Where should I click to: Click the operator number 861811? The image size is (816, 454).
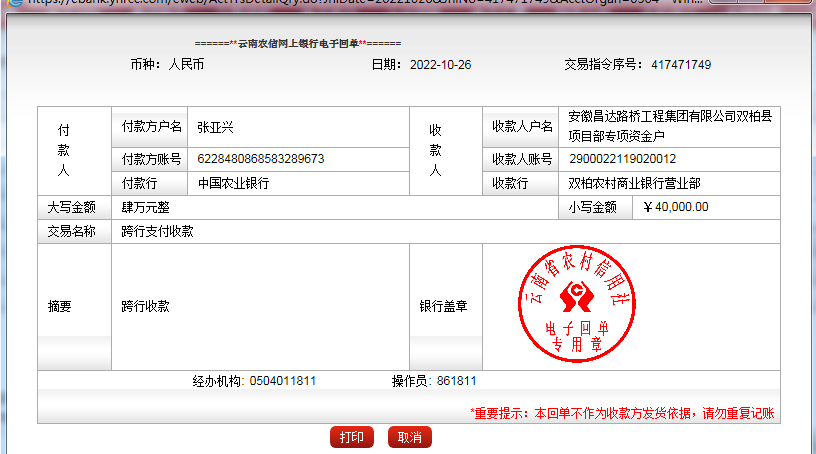click(457, 382)
